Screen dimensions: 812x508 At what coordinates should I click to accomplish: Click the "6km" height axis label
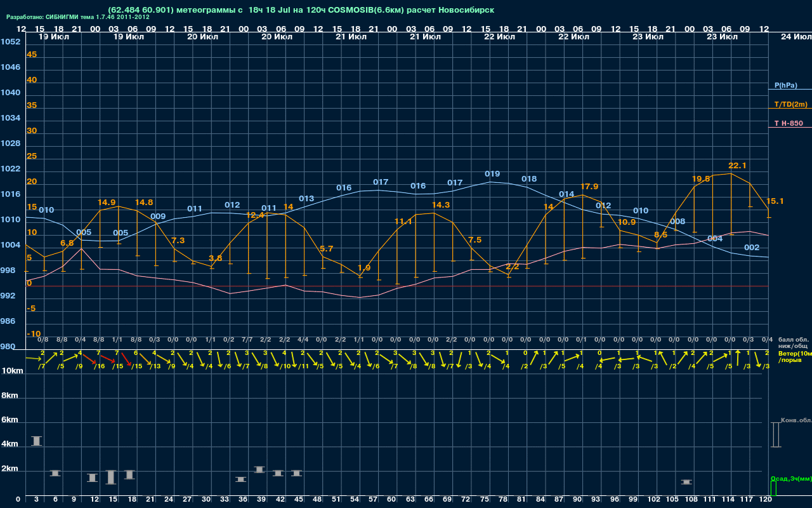pos(10,420)
